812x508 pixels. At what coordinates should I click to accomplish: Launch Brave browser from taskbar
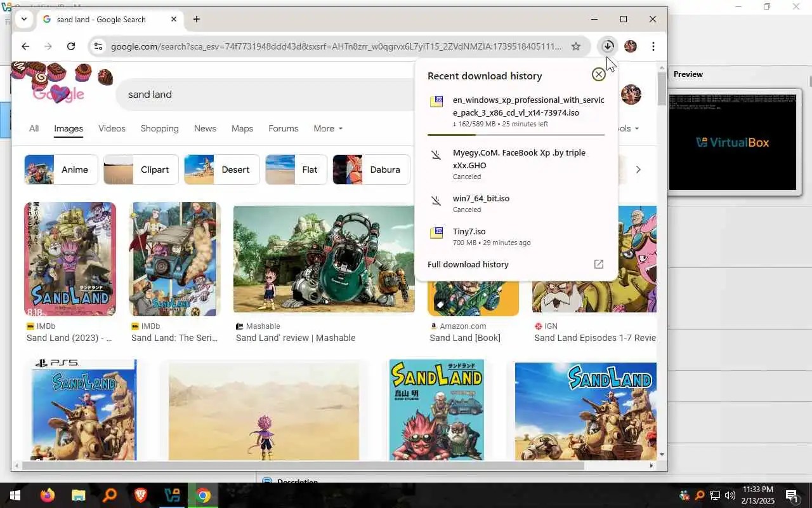(x=140, y=495)
